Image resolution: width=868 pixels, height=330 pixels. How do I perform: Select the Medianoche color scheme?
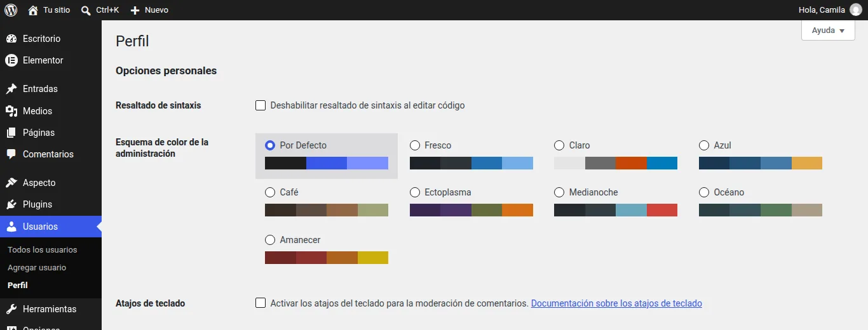[x=559, y=192]
